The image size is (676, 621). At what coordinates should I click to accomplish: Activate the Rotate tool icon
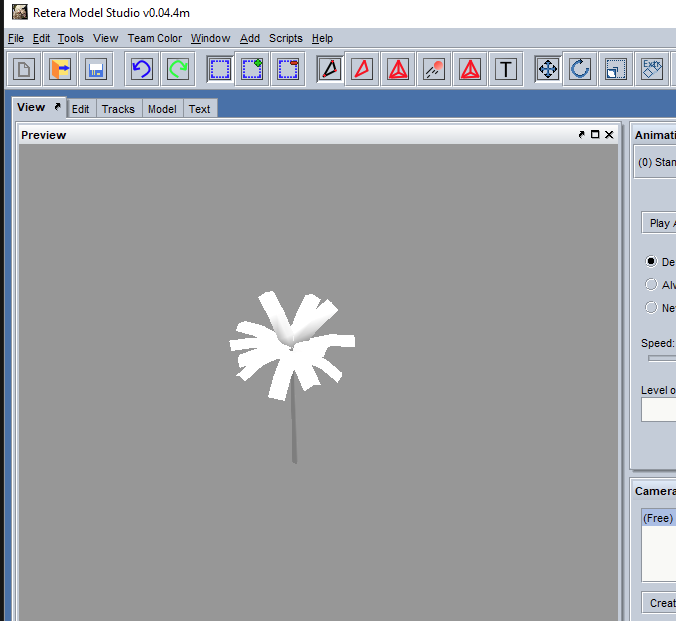[x=580, y=69]
